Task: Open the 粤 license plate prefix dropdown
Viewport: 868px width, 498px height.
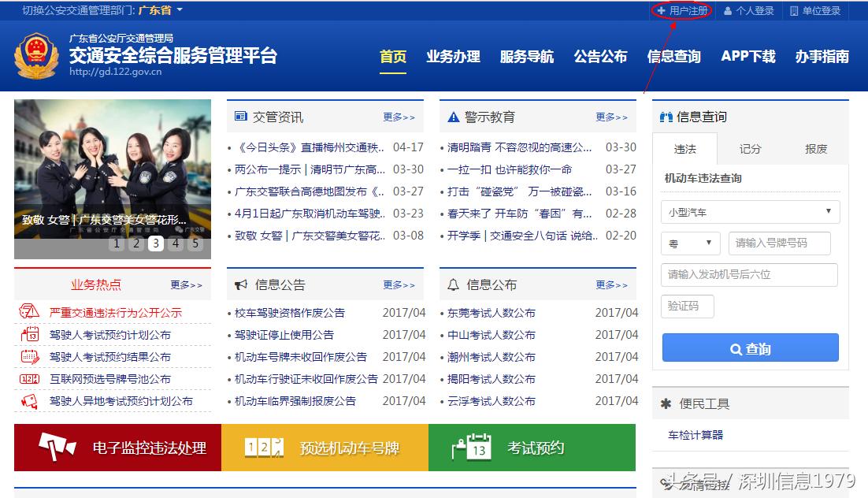Action: coord(691,243)
